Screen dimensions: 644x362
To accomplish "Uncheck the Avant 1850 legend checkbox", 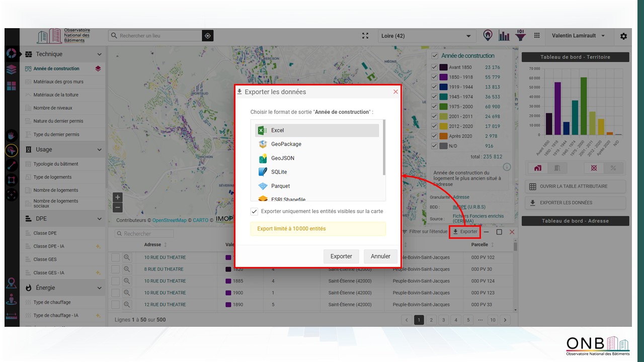I will coord(434,67).
